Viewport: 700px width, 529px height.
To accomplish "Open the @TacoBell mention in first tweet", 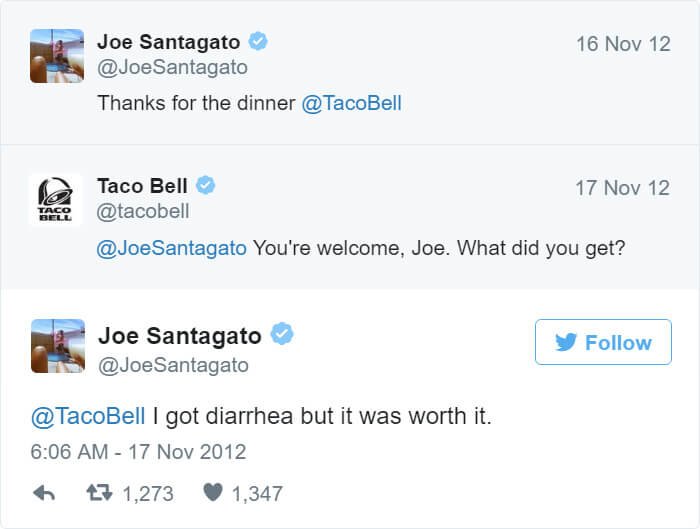I will pyautogui.click(x=352, y=103).
